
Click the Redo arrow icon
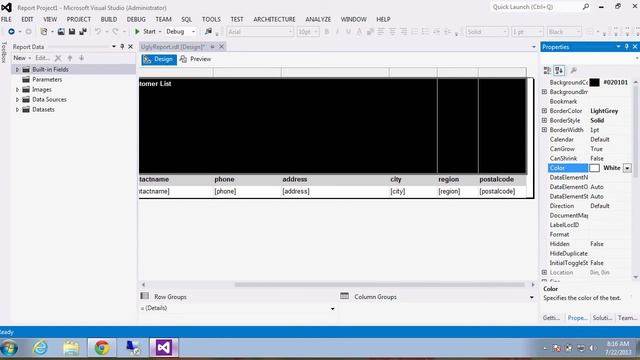click(116, 31)
